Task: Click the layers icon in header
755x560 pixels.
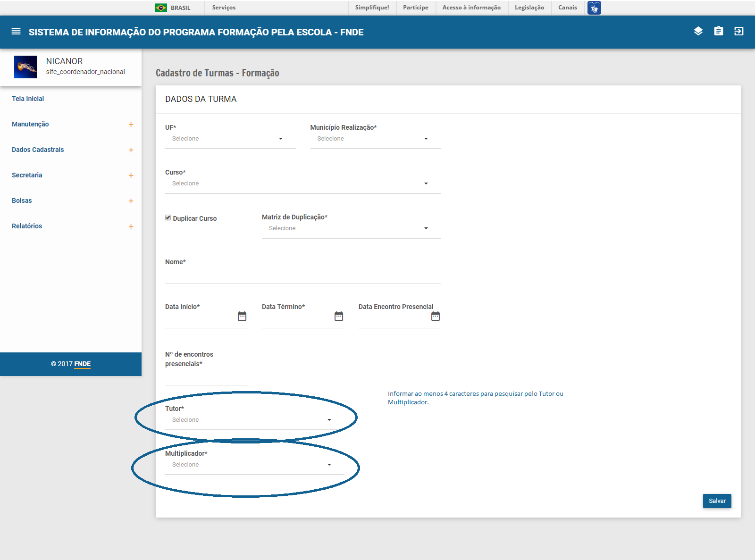Action: tap(698, 31)
